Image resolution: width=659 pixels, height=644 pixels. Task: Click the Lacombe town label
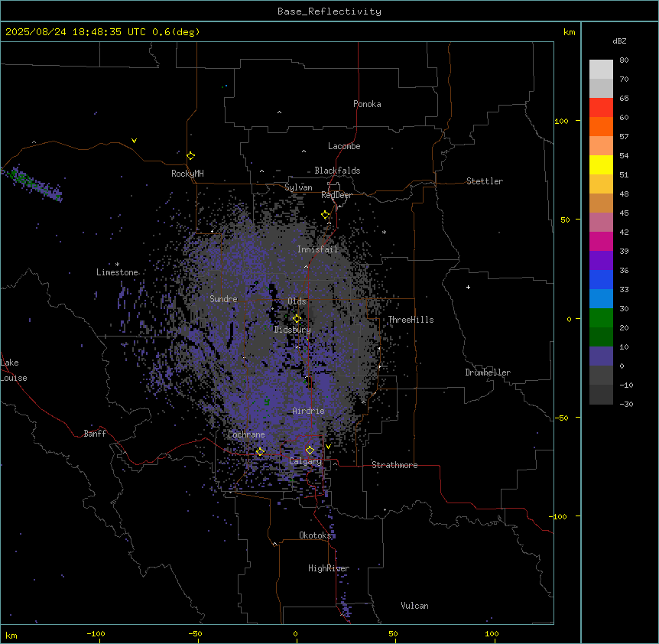[344, 146]
